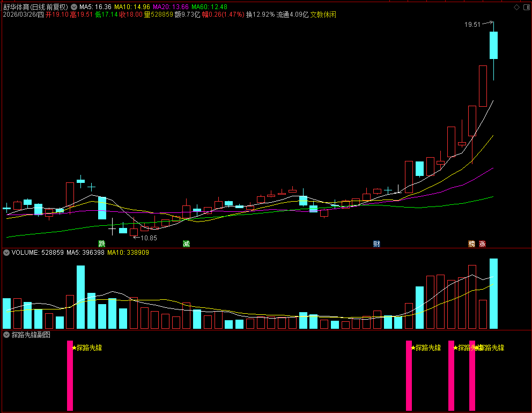
Task: Click the 10.85 low price annotation on chart
Action: [149, 238]
